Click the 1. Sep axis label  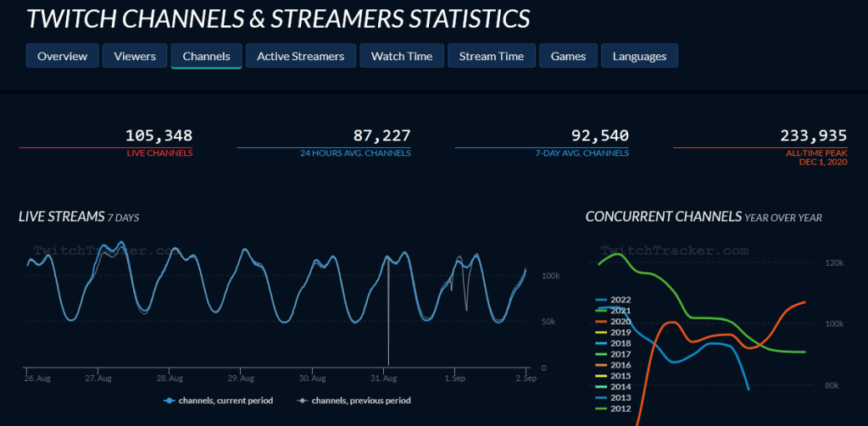tap(454, 379)
